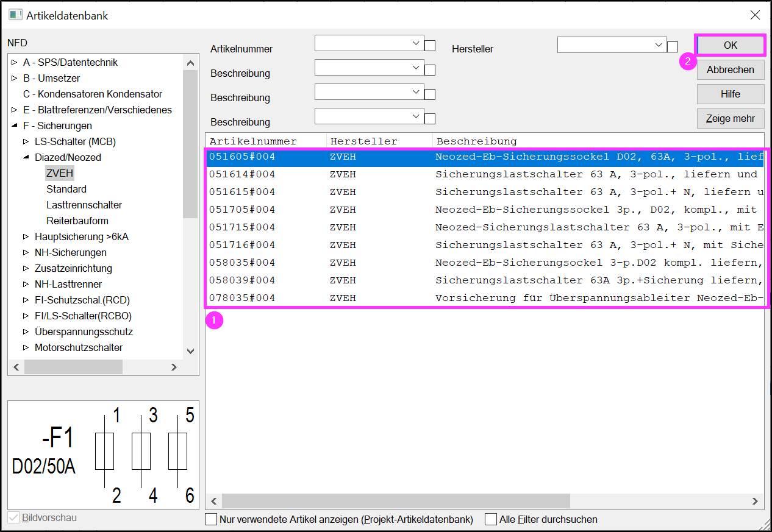This screenshot has height=532, width=772.
Task: Expand the B - Umsetzer tree node
Action: pos(15,78)
